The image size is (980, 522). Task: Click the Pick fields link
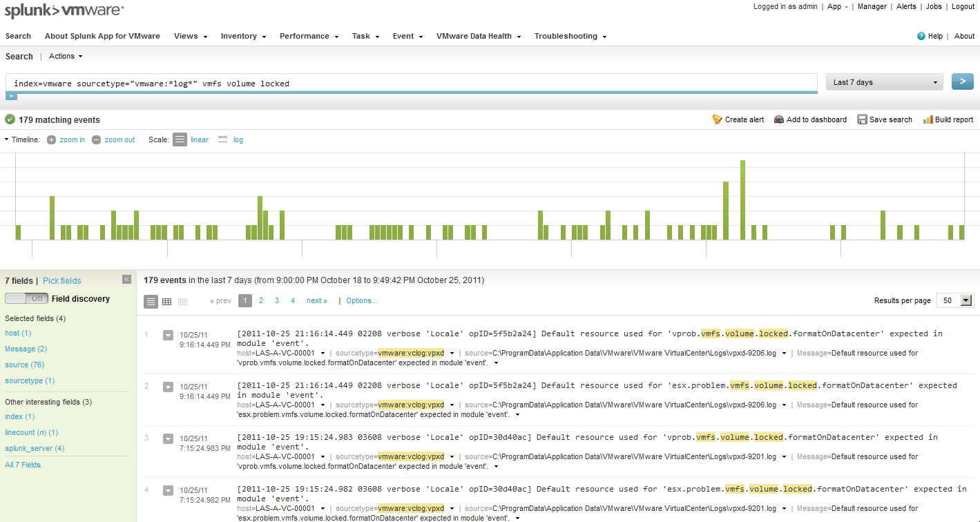click(61, 281)
